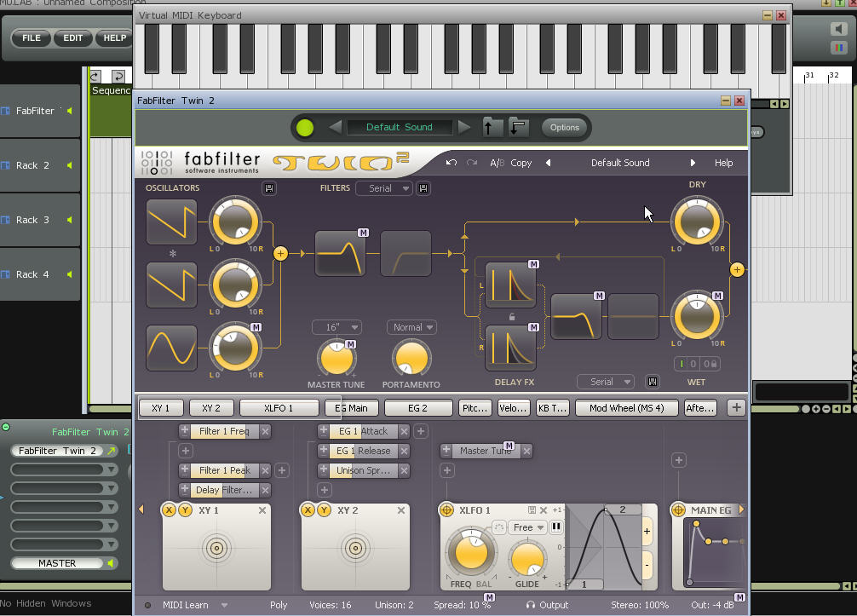Viewport: 857px width, 616px height.
Task: Click the Output button with headphones
Action: 547,605
